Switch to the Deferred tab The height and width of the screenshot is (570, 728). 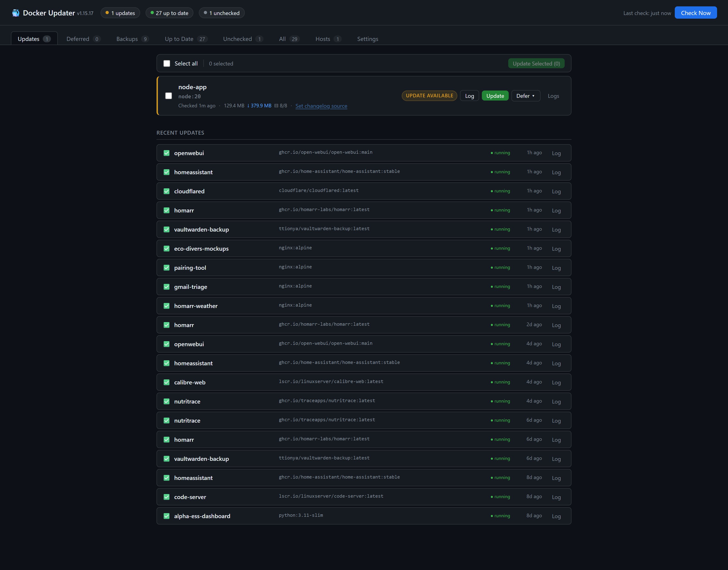[83, 39]
